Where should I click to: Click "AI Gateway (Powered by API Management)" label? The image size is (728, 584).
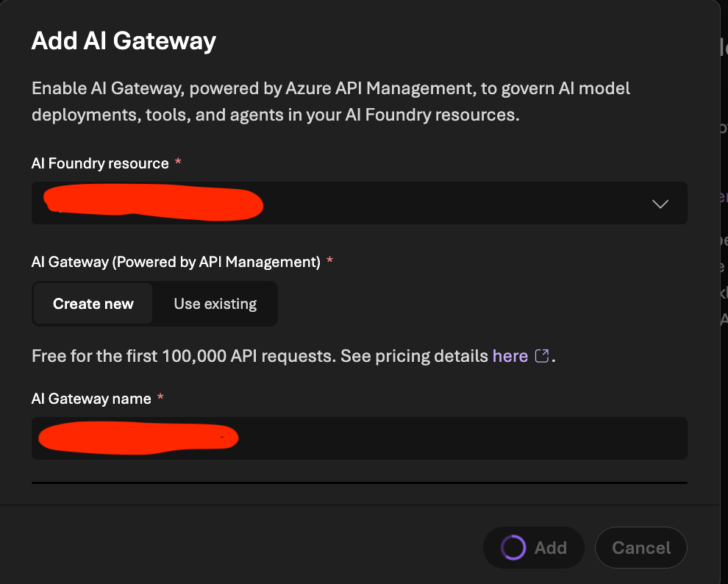pyautogui.click(x=176, y=262)
